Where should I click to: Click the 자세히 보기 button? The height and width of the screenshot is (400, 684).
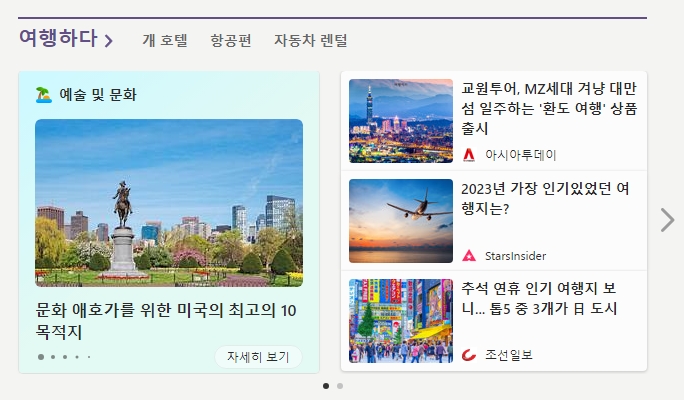pyautogui.click(x=258, y=357)
